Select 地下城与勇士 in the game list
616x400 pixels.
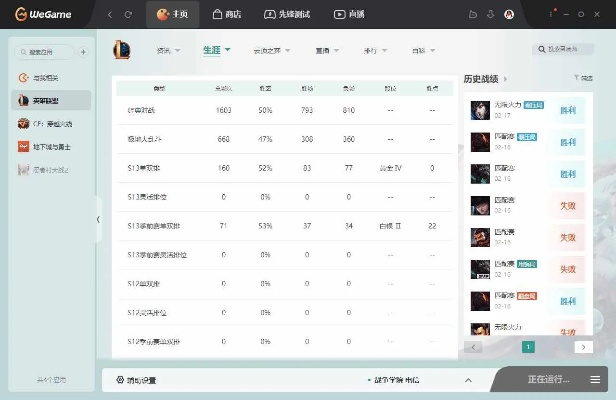[50, 147]
